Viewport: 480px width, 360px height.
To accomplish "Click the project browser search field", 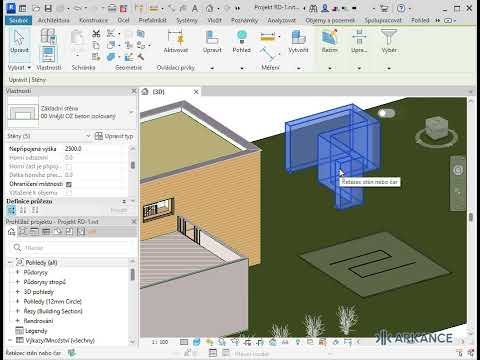I will pyautogui.click(x=71, y=248).
